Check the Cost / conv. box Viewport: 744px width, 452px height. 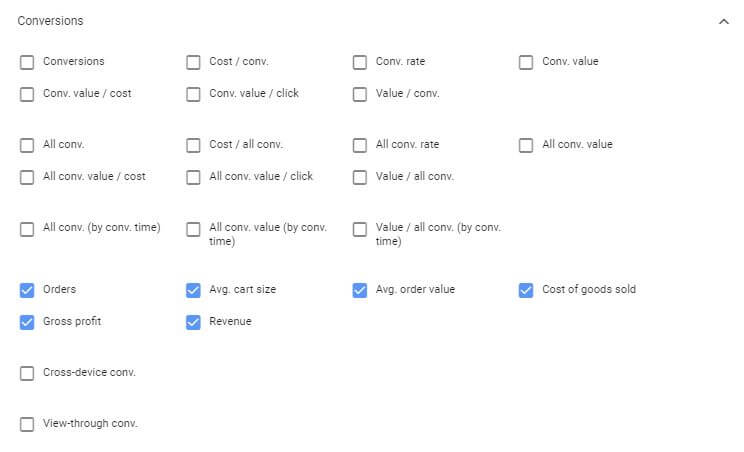[x=193, y=62]
